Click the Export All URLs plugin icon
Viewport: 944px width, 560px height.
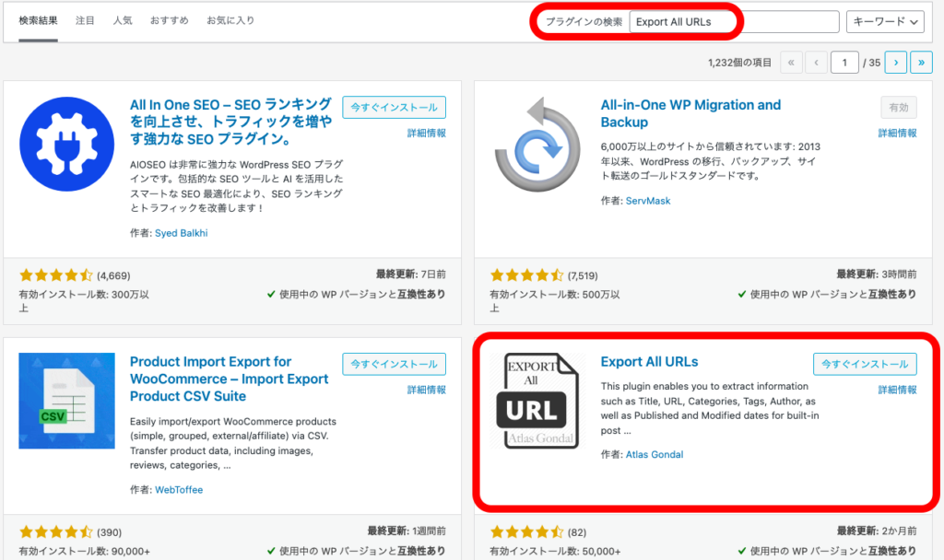539,401
